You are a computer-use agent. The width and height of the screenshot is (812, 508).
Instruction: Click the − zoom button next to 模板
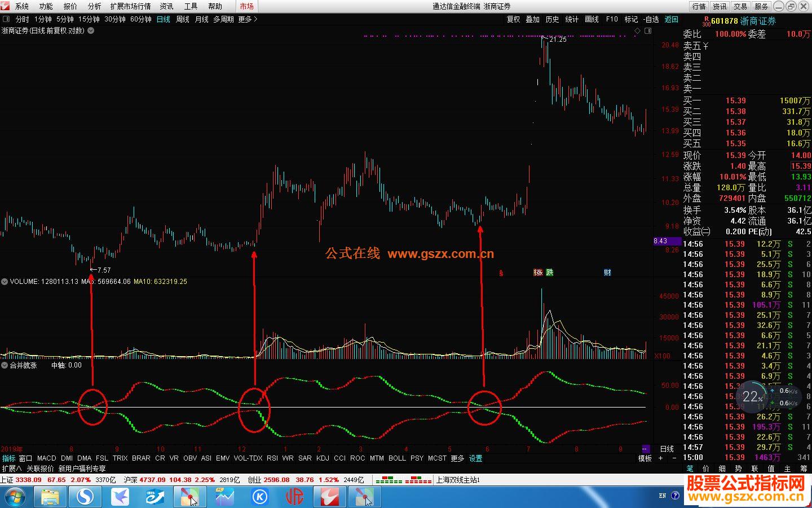pyautogui.click(x=673, y=458)
